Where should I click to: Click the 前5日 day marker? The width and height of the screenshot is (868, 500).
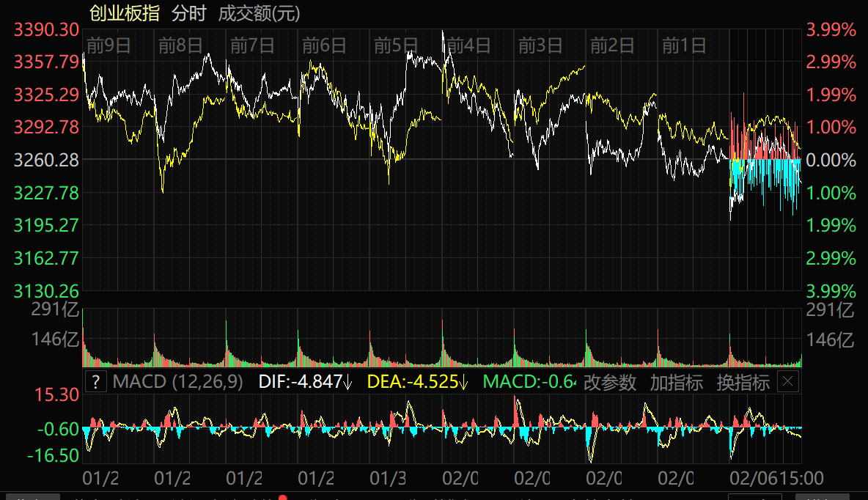click(396, 45)
